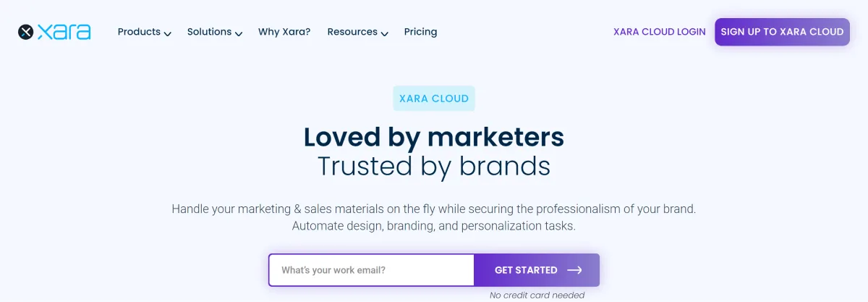Open the Resources menu
868x302 pixels.
click(x=352, y=32)
